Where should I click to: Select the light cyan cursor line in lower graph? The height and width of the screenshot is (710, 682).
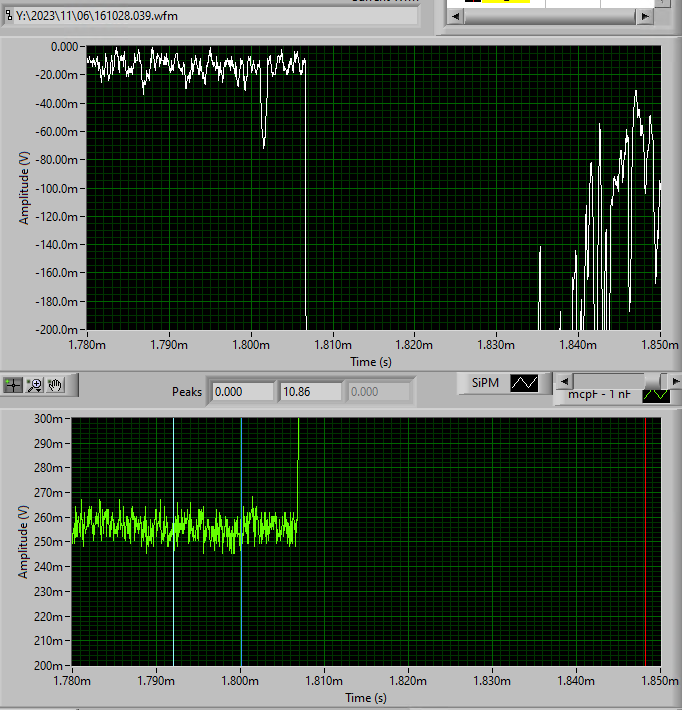pos(173,542)
